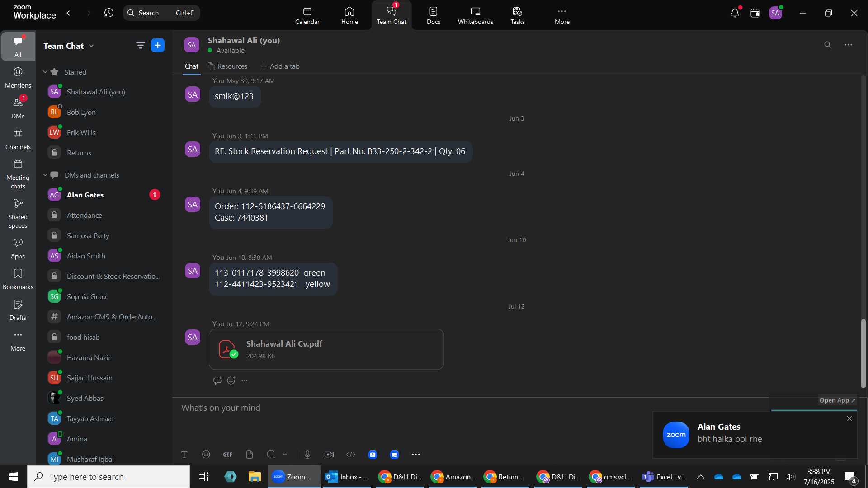Expand the screenshot options arrow
The width and height of the screenshot is (868, 488).
point(285,455)
